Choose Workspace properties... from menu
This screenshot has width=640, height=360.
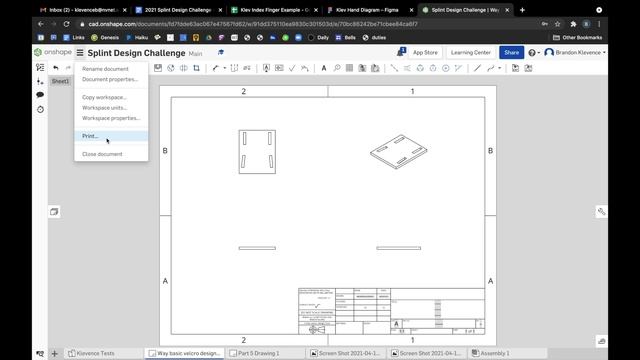[x=111, y=118]
